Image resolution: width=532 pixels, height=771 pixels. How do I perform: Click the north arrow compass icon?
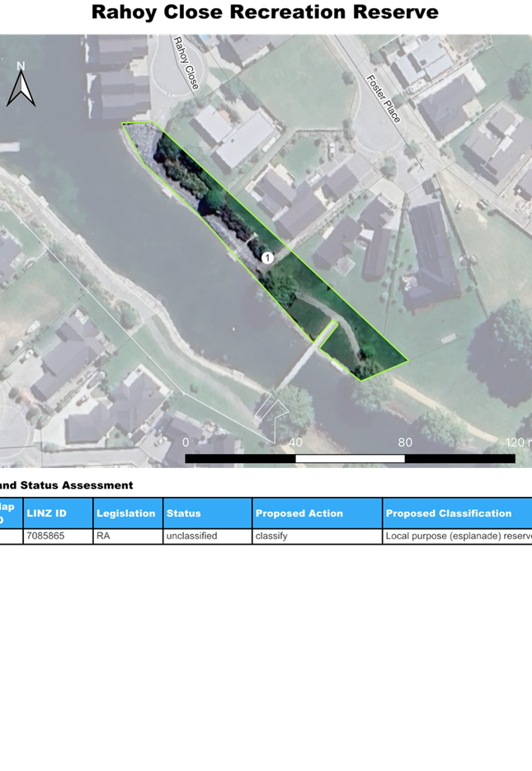(x=21, y=85)
